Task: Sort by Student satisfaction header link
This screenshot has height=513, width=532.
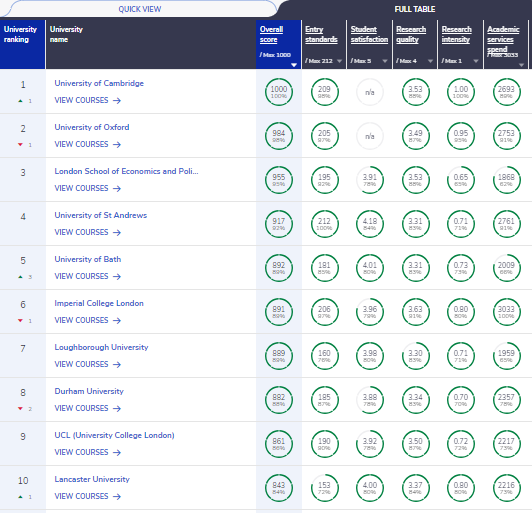Action: 369,34
